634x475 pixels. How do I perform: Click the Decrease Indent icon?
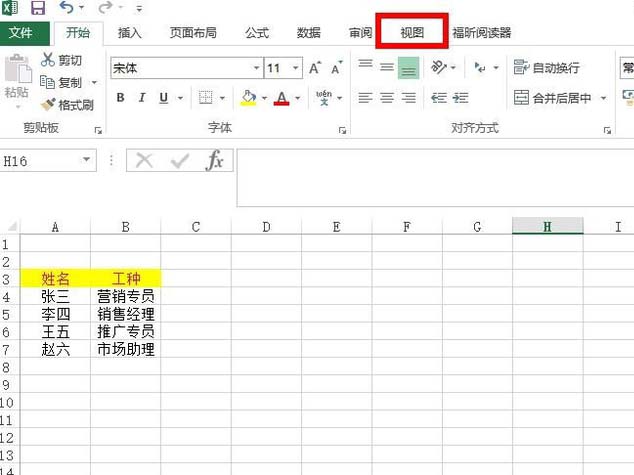pos(438,98)
